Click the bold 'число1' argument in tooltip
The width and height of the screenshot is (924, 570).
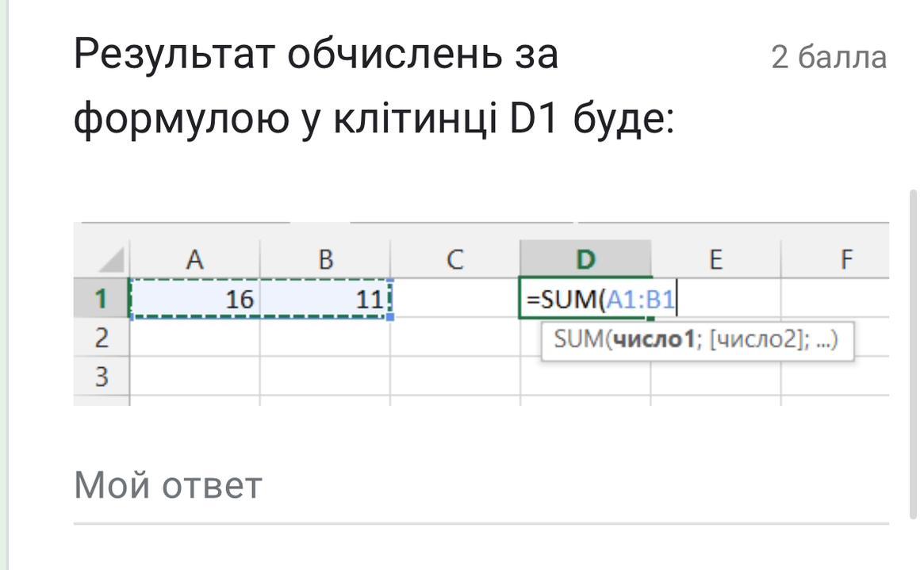pos(643,341)
